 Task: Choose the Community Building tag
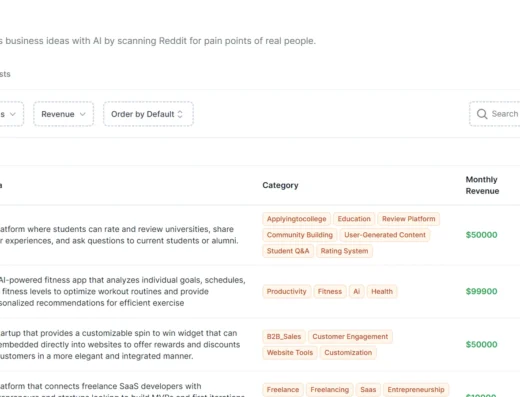point(300,235)
